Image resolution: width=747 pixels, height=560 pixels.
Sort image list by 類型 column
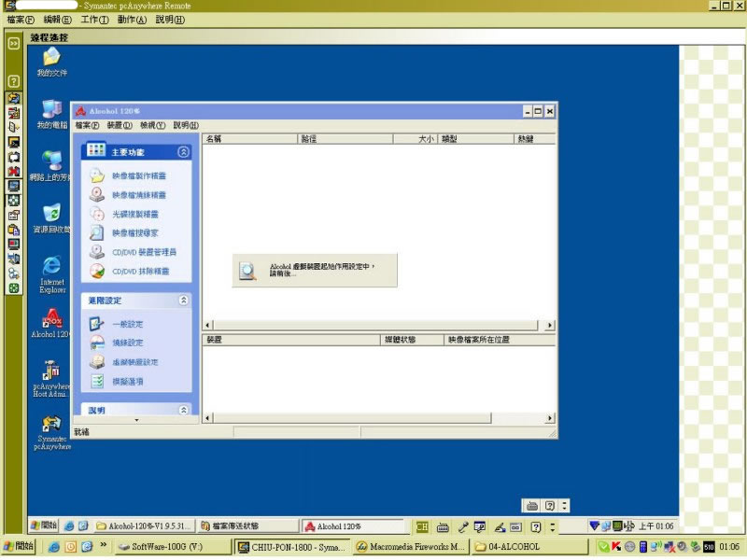(475, 139)
